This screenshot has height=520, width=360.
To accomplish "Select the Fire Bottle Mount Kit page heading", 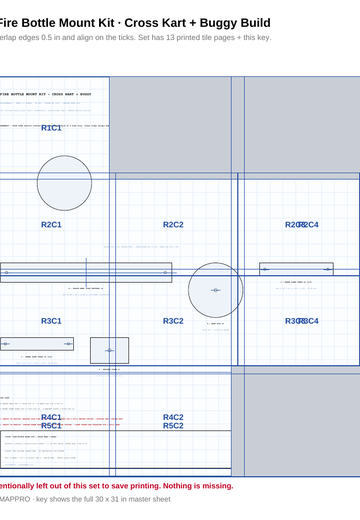I will click(x=134, y=23).
